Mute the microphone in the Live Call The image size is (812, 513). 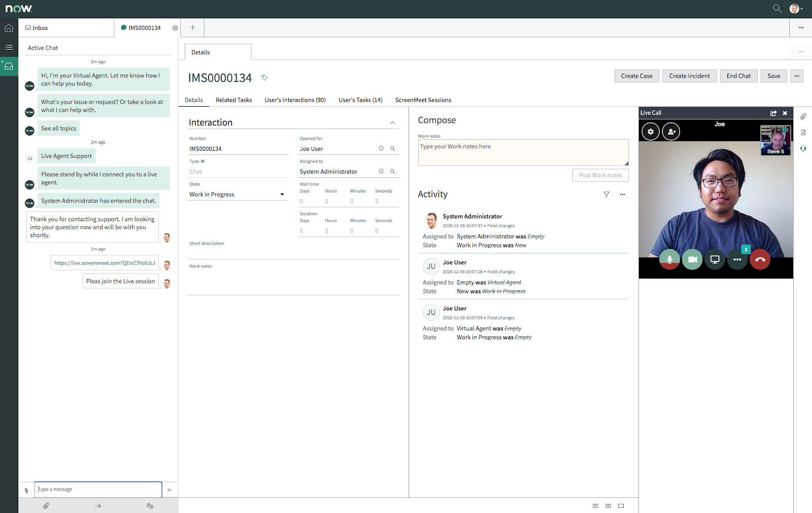click(x=669, y=259)
